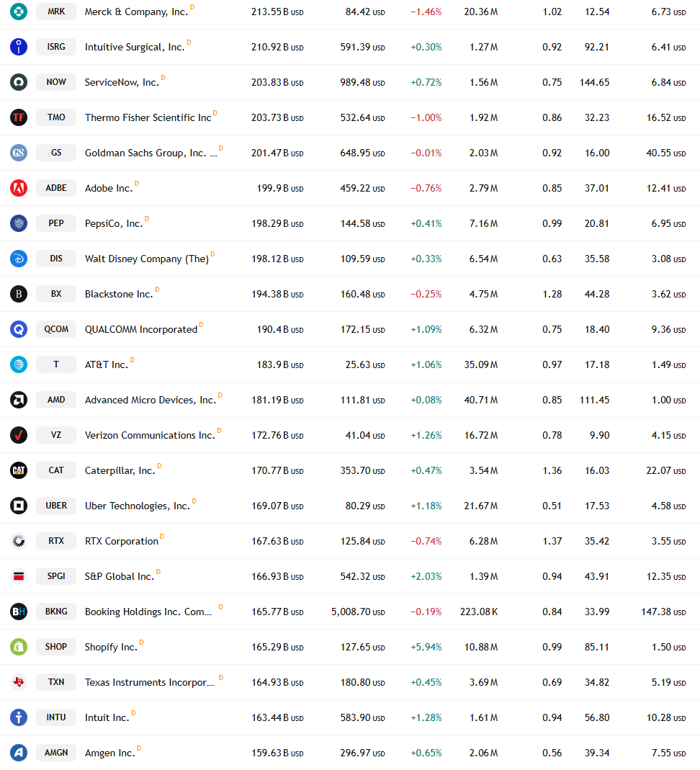The height and width of the screenshot is (770, 700).
Task: Click EPS value 147.38 USD
Action: [x=663, y=612]
